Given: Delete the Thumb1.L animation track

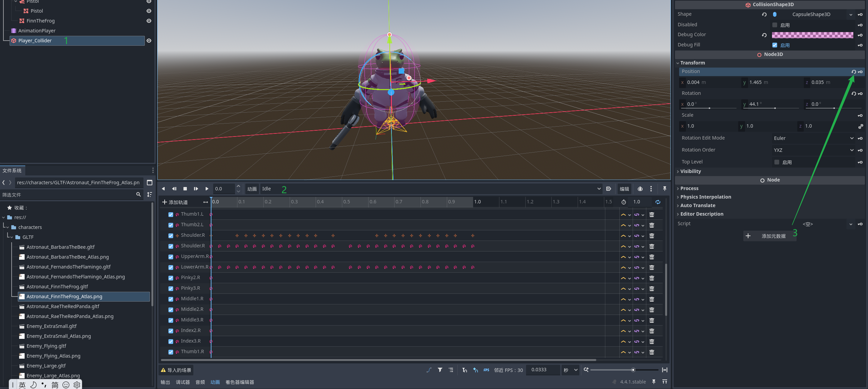Looking at the screenshot, I should click(651, 215).
